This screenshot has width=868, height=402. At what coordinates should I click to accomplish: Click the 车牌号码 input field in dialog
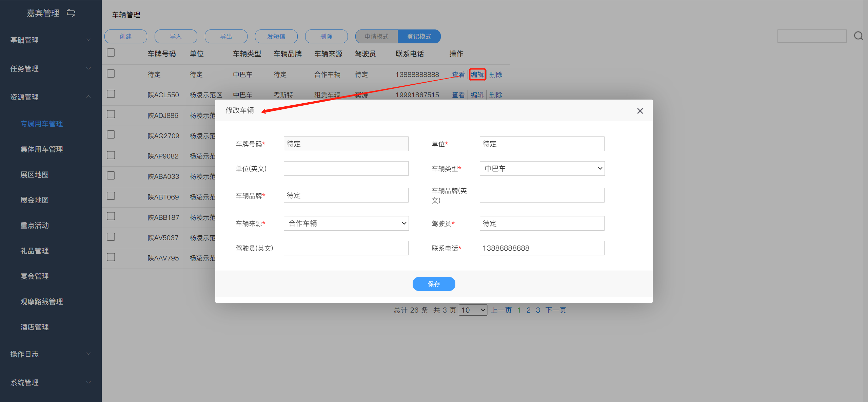click(x=346, y=144)
